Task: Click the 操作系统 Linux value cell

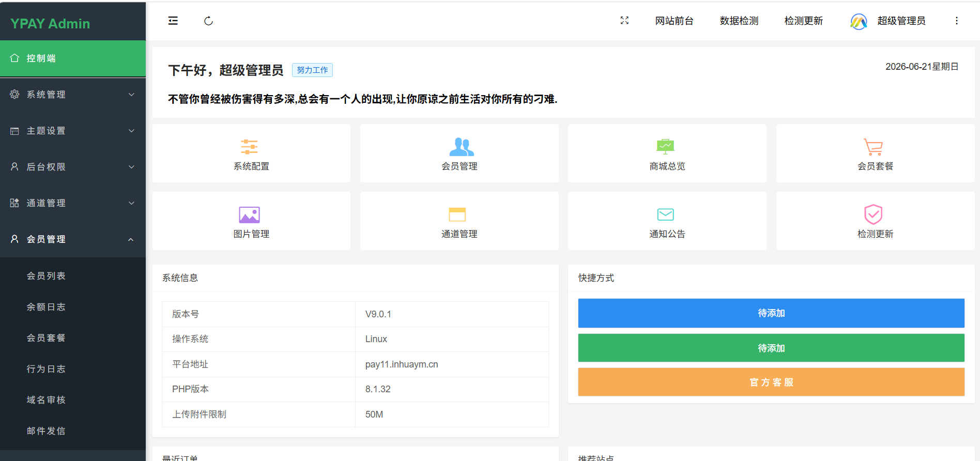Action: click(x=452, y=339)
